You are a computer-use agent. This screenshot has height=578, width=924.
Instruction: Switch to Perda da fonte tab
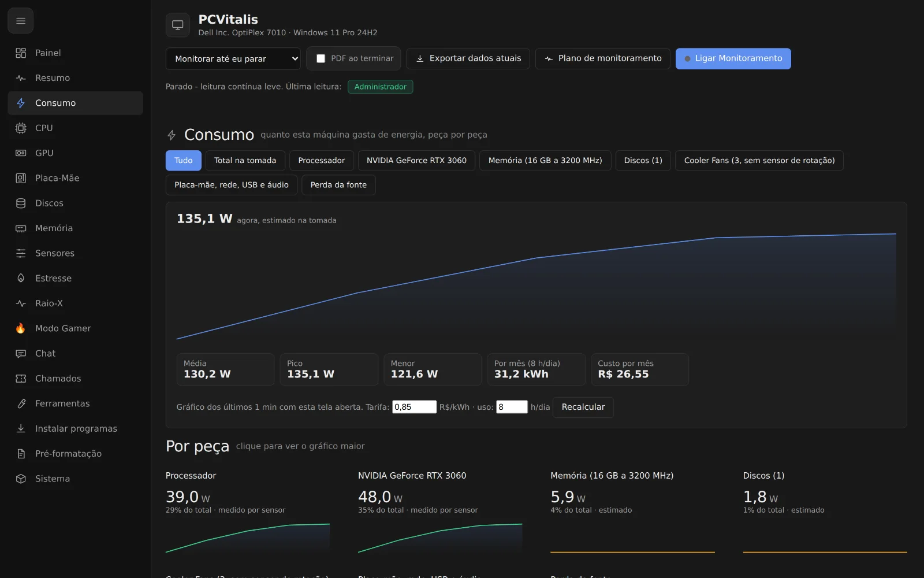338,185
